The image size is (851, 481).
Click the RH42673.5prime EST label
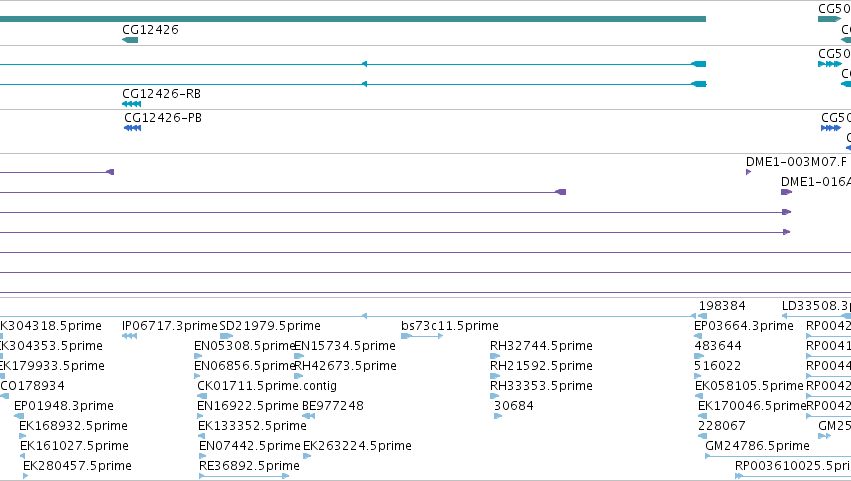pyautogui.click(x=345, y=366)
